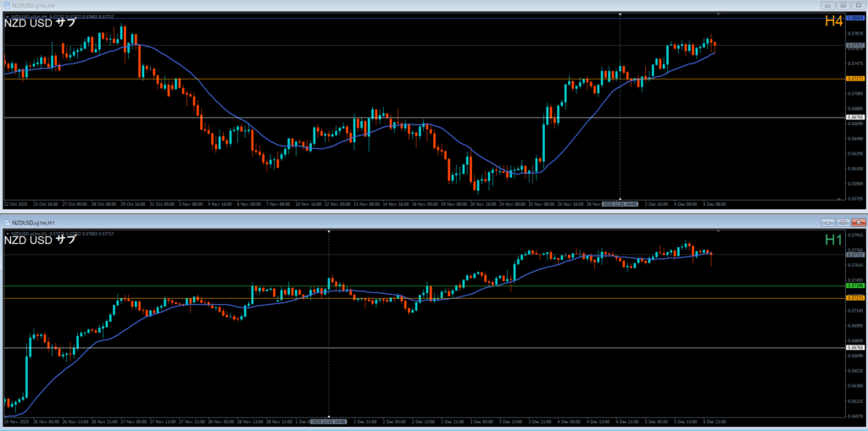Click the green H1 timeframe label

coord(834,240)
